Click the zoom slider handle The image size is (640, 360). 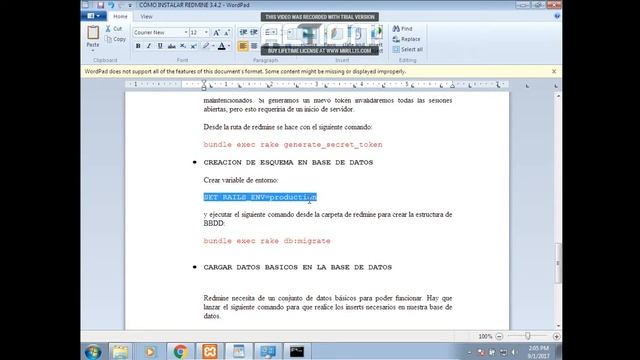[x=528, y=336]
